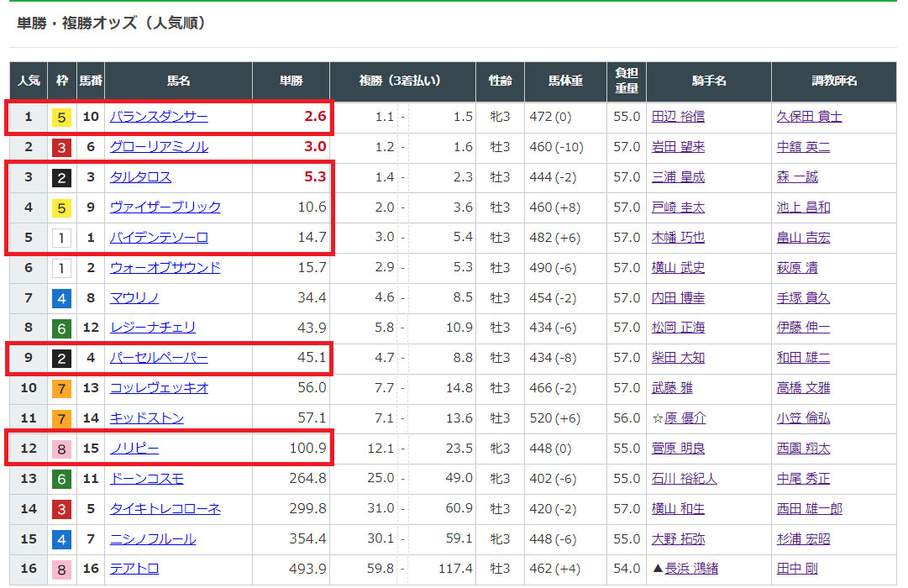Open jockey 戸崎 圭太 profile link
The width and height of the screenshot is (908, 588).
pos(678,207)
